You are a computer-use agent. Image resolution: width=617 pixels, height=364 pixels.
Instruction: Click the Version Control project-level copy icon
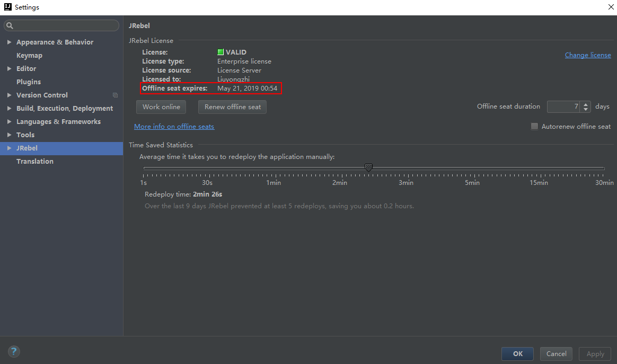[x=116, y=95]
